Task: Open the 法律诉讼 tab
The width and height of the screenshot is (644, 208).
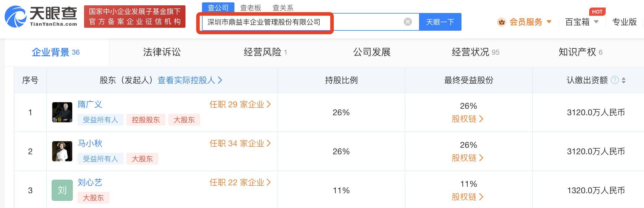Action: tap(162, 52)
